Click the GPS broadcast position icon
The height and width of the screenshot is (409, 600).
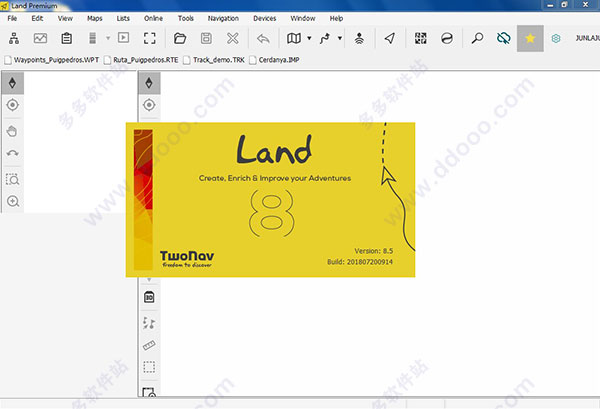(x=359, y=38)
